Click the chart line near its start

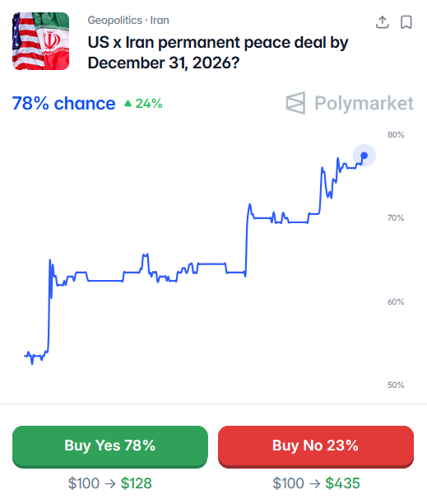click(x=28, y=356)
